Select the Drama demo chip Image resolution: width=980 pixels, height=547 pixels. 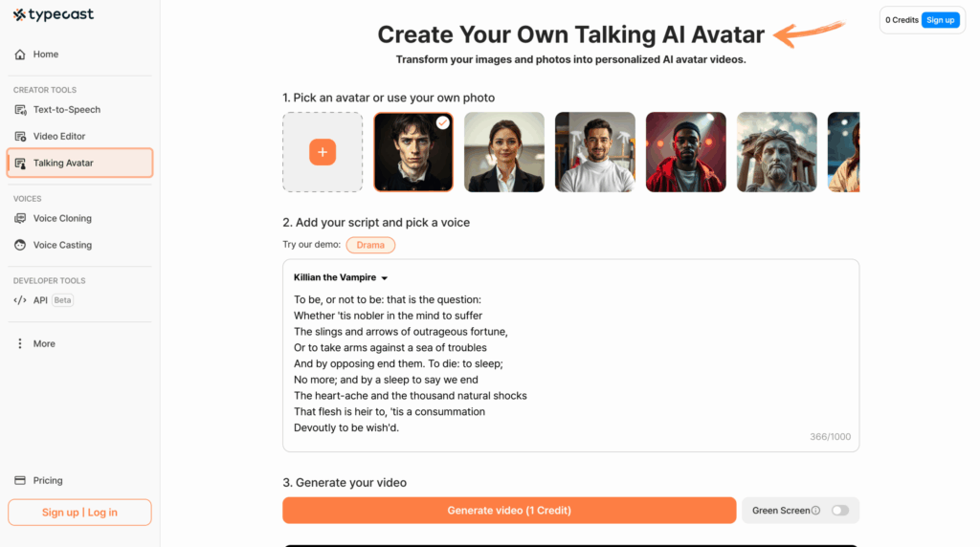click(x=370, y=246)
